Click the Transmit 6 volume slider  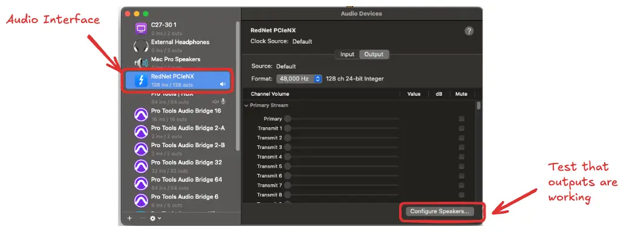(x=341, y=176)
